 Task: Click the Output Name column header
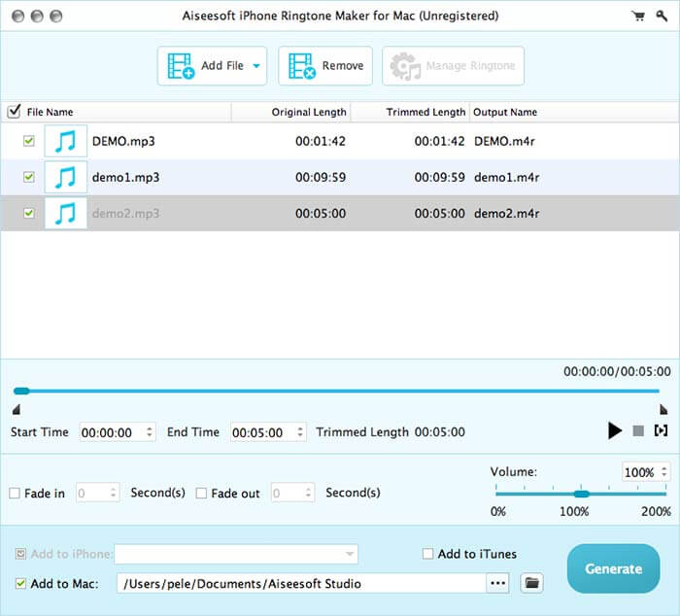coord(505,113)
